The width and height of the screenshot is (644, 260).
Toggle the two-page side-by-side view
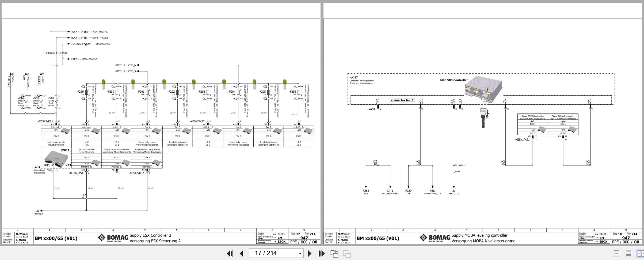coord(640,253)
